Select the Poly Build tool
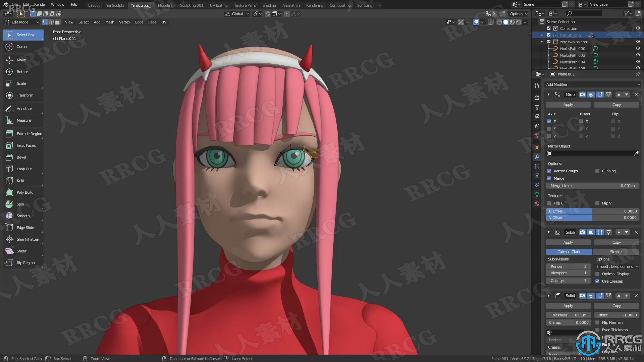Screen dimensions: 644x362 coord(23,192)
